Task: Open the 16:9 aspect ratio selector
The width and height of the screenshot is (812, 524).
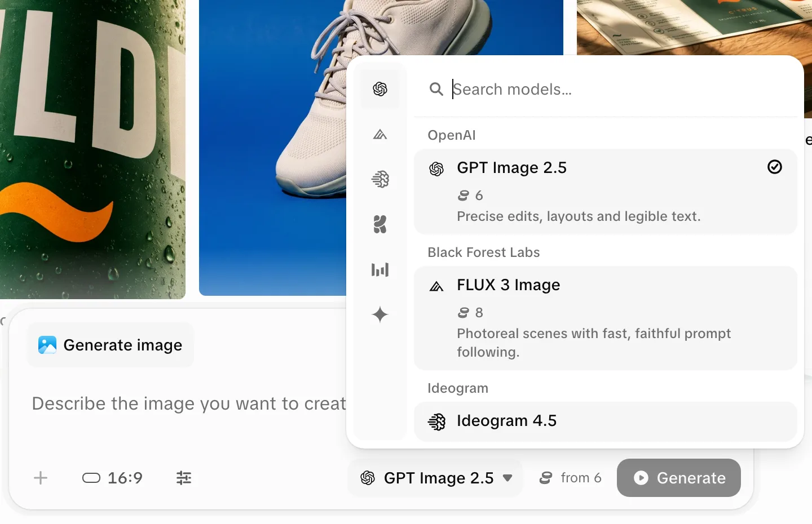Action: point(112,478)
